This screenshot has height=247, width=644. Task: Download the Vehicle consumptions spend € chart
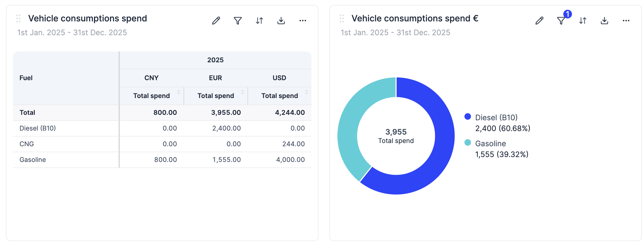tap(604, 20)
